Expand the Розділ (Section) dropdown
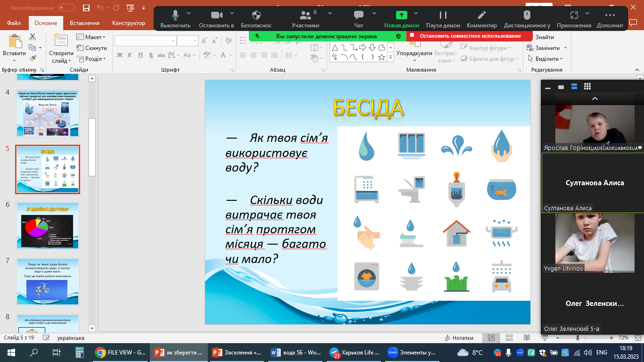The height and width of the screenshot is (362, 644). 91,59
